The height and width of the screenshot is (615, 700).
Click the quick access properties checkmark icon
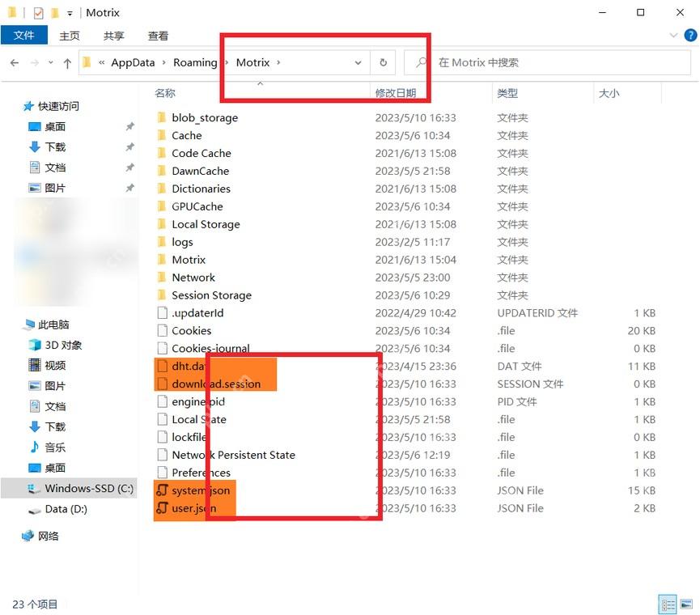point(38,13)
